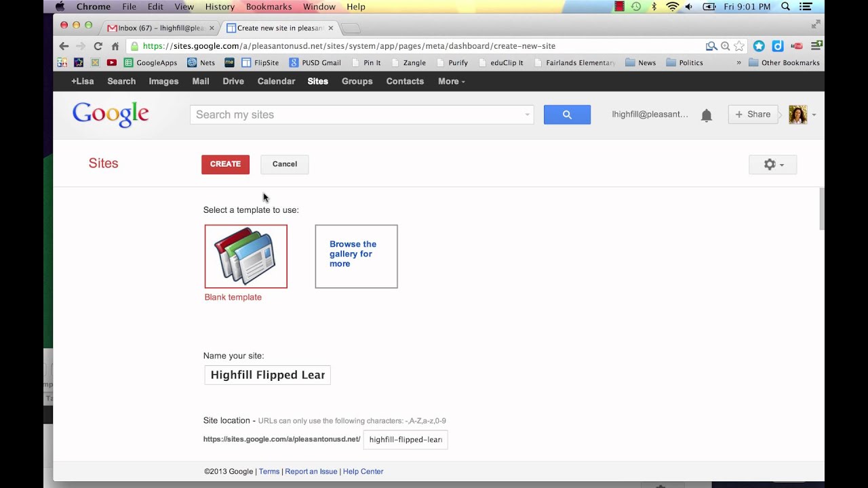Select the Blank template thumbnail
The image size is (868, 488).
246,256
